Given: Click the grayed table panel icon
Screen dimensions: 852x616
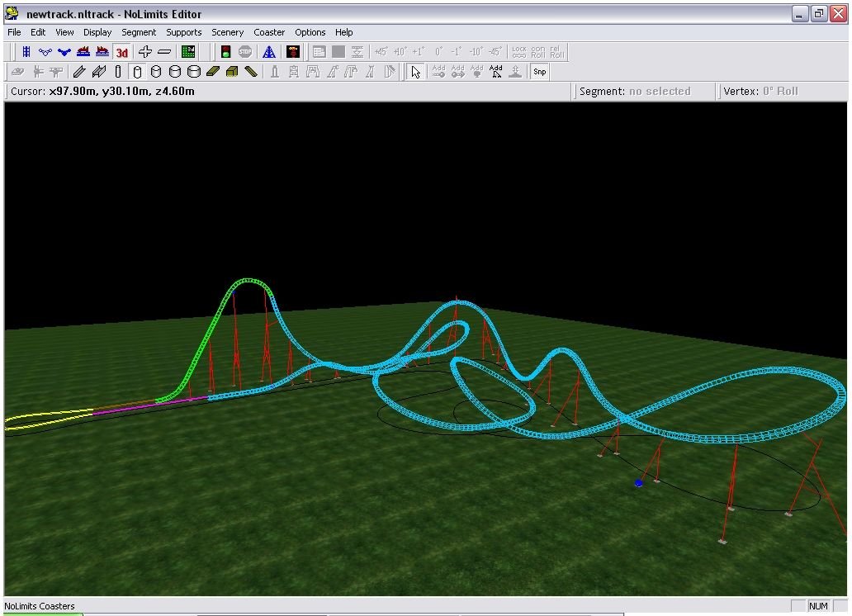Looking at the screenshot, I should click(319, 52).
